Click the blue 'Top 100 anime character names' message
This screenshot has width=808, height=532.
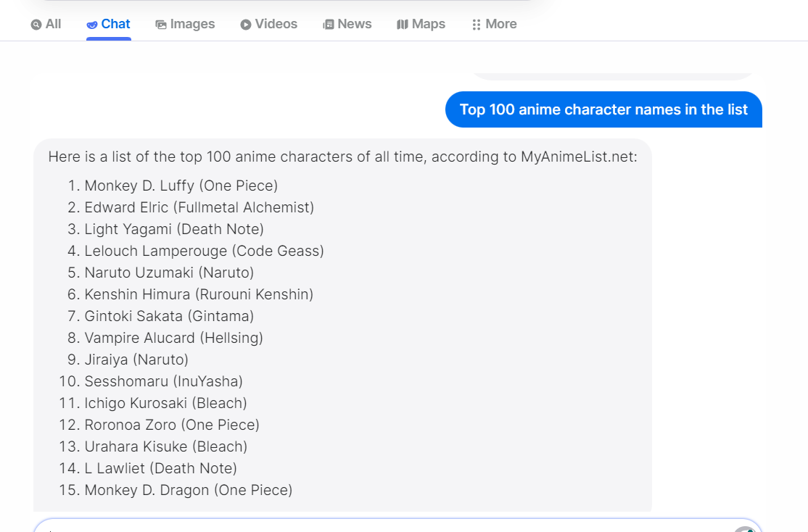[x=603, y=109]
